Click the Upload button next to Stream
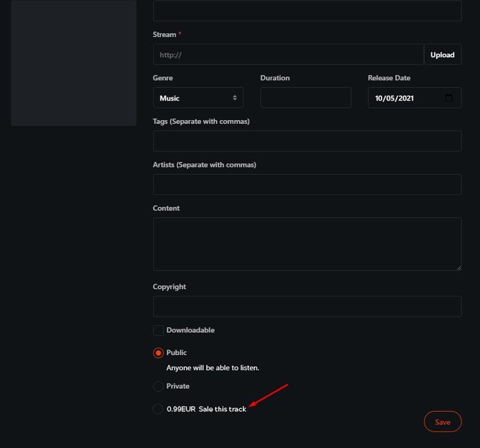Screen dimensions: 480x448 [x=442, y=55]
